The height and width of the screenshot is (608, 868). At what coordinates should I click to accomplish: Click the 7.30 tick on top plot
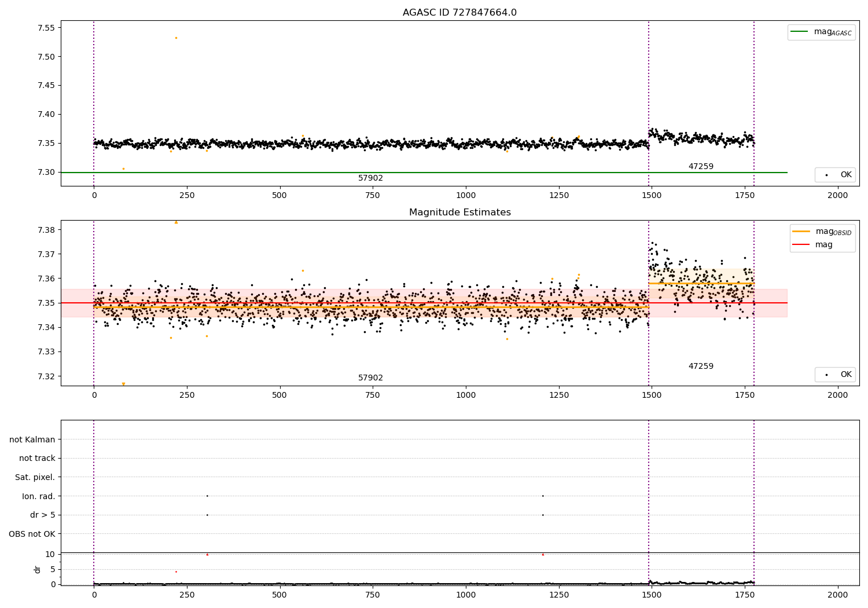(x=45, y=173)
